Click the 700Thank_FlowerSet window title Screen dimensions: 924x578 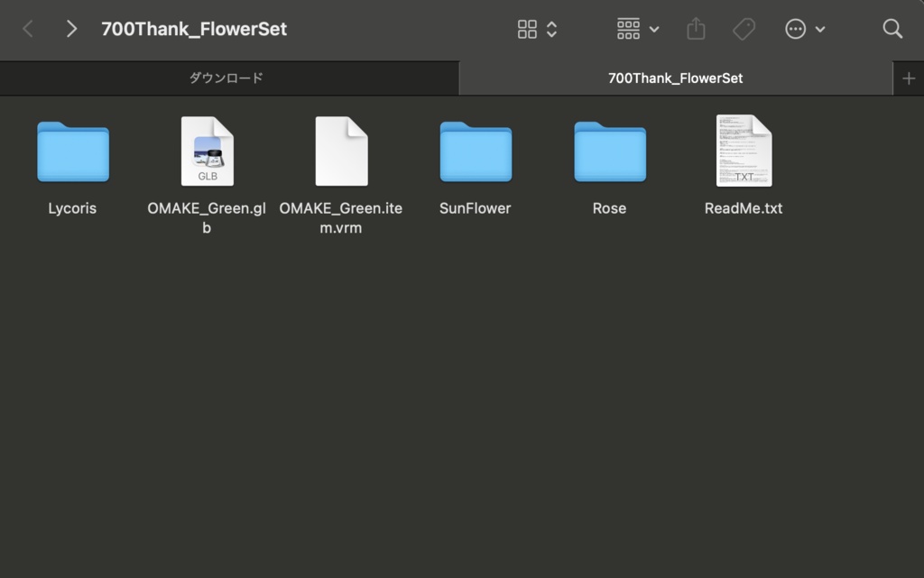point(194,29)
